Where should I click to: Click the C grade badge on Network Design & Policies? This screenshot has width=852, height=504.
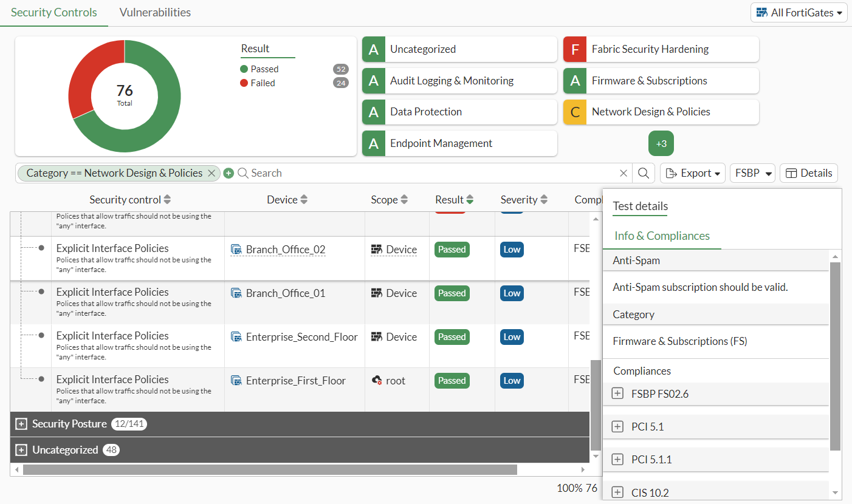(x=575, y=112)
